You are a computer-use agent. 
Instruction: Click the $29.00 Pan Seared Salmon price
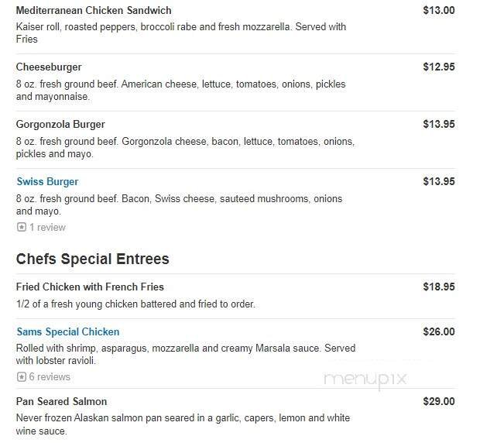439,402
